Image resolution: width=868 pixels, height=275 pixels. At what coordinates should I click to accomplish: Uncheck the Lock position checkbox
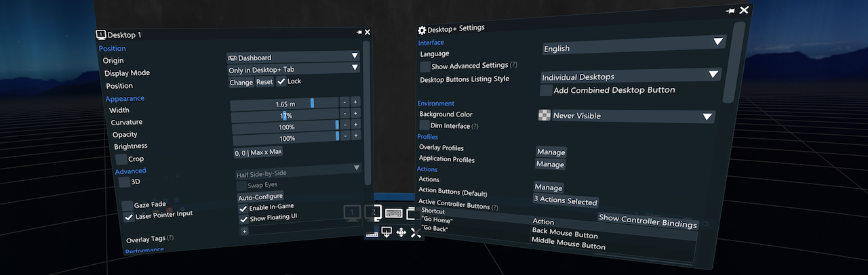[x=281, y=81]
